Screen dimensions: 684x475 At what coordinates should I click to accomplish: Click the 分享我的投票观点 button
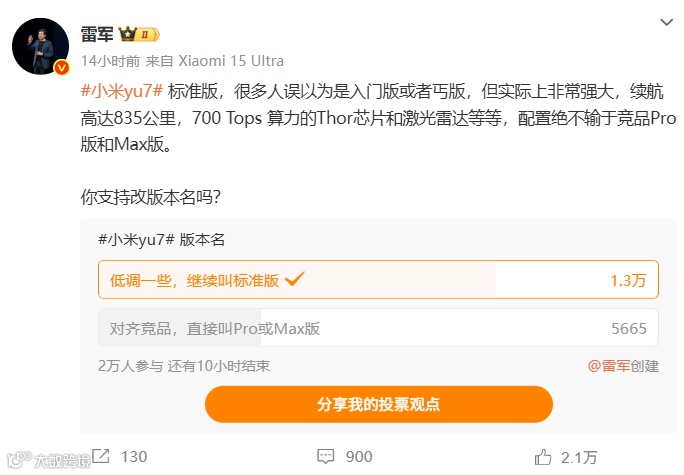[379, 404]
